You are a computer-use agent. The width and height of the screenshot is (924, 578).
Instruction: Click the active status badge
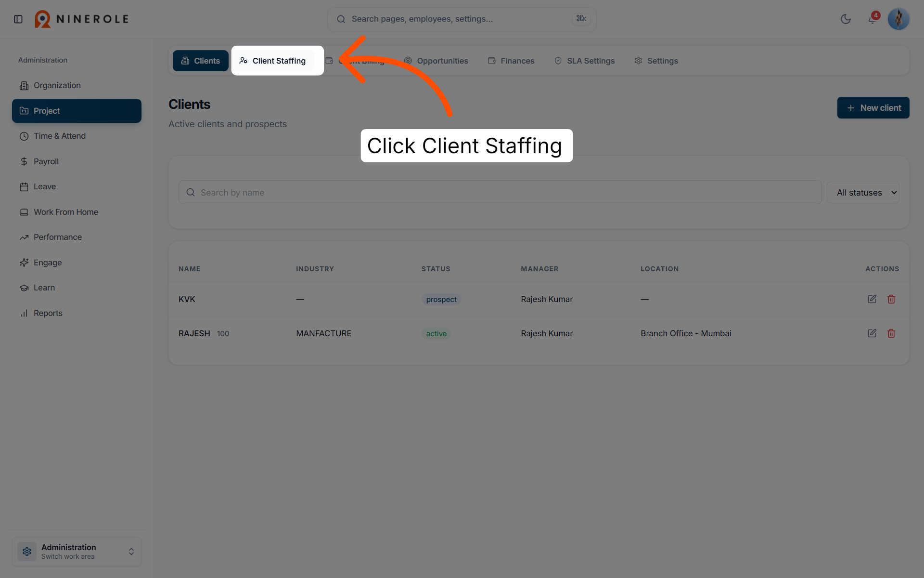[436, 333]
